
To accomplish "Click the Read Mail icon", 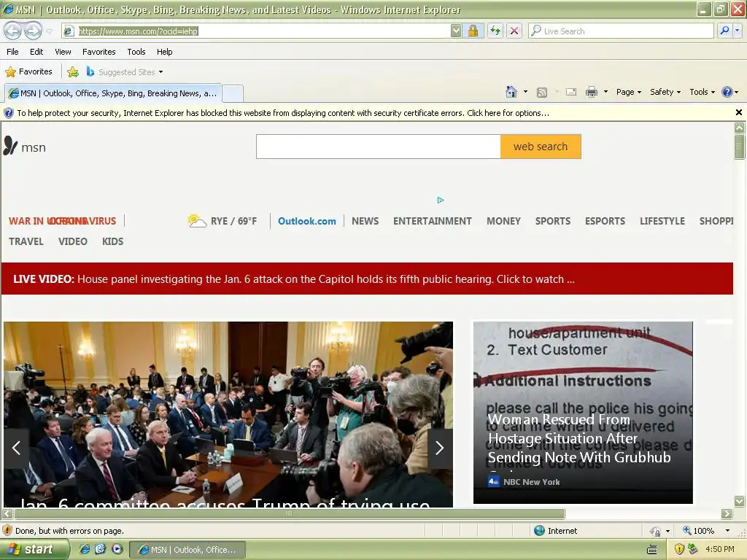I will click(570, 92).
